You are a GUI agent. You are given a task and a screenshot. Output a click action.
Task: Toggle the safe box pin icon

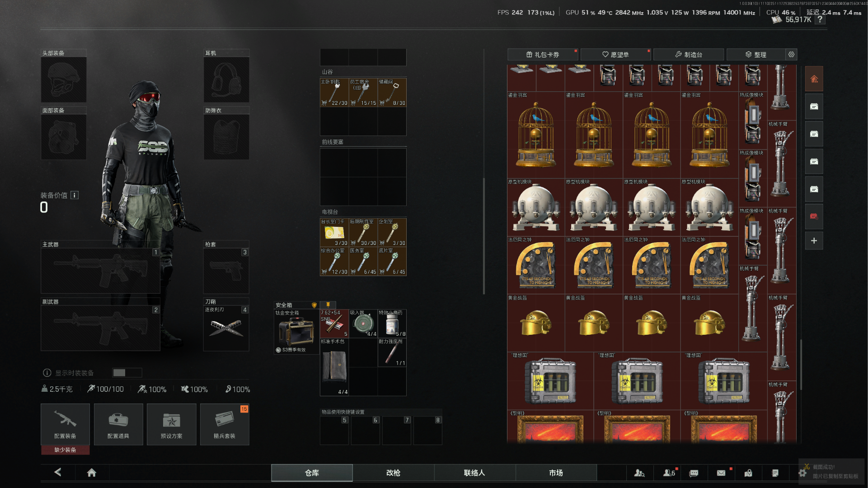click(328, 305)
